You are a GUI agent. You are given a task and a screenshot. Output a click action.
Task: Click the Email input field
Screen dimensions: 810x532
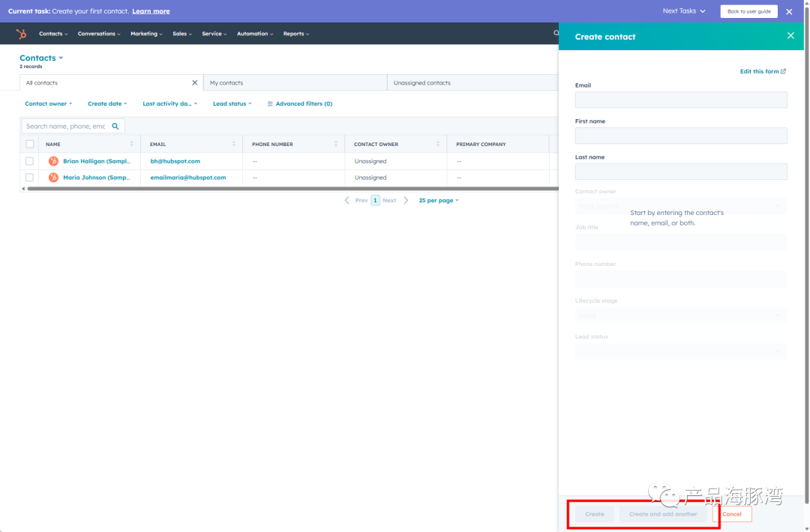point(681,100)
